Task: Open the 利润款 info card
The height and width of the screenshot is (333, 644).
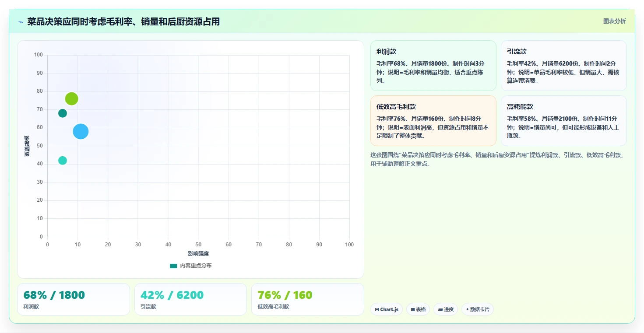Action: coord(433,66)
